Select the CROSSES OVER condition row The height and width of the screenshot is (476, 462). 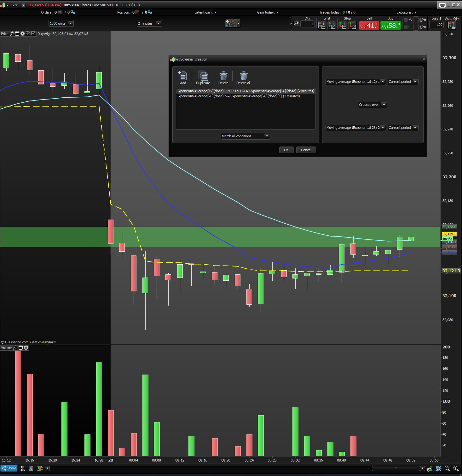click(245, 91)
